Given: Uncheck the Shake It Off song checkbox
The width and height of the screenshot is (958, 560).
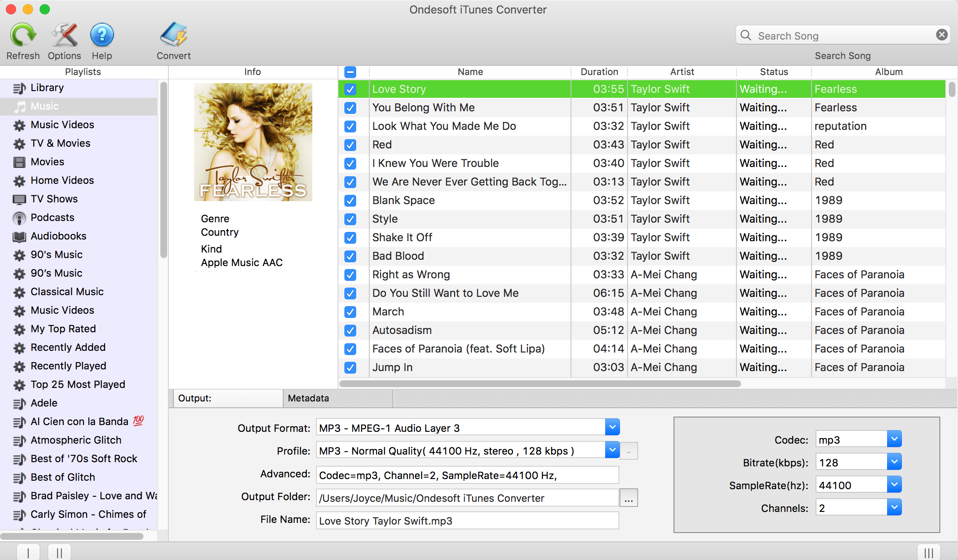Looking at the screenshot, I should pyautogui.click(x=349, y=237).
